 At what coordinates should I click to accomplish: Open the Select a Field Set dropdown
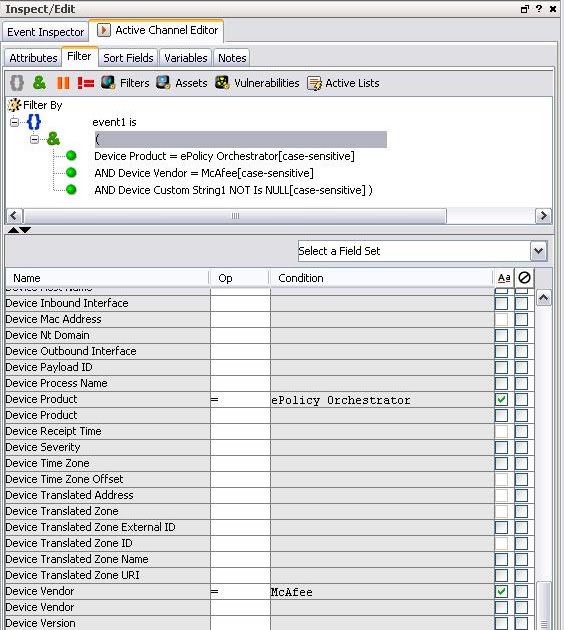(x=538, y=251)
